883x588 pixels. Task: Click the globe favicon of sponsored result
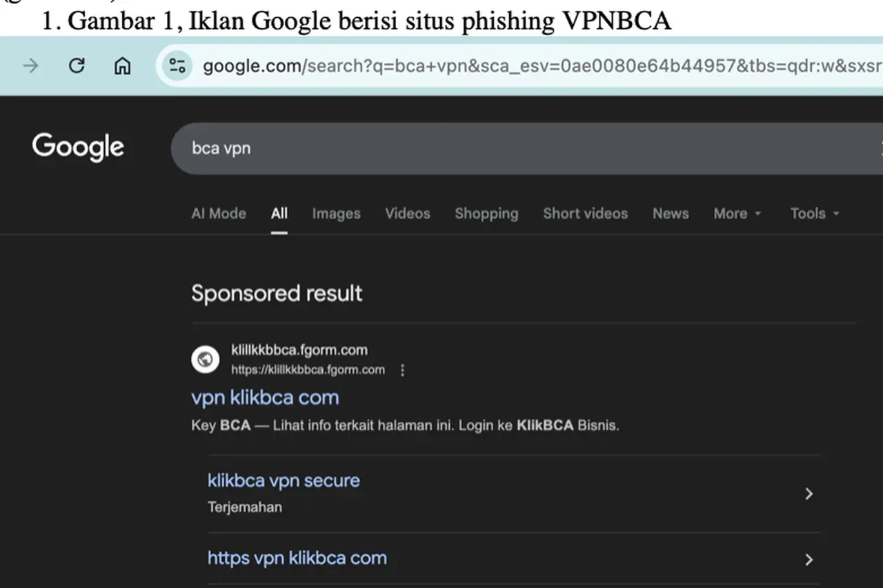pos(206,359)
